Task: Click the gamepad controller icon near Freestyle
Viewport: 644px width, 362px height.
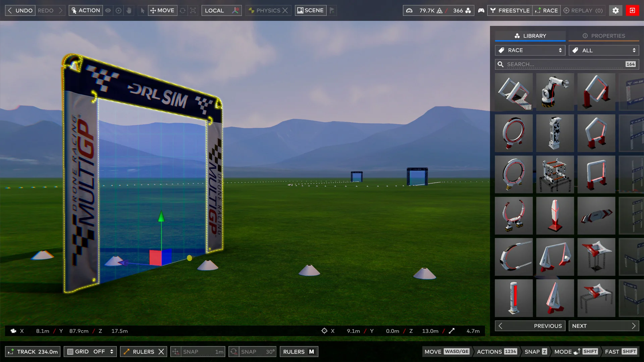Action: click(481, 10)
